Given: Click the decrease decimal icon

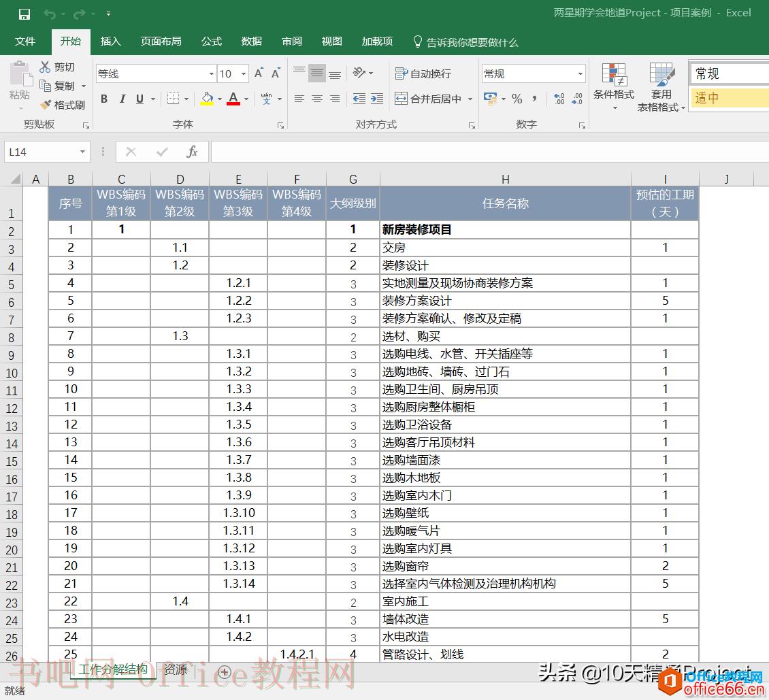Looking at the screenshot, I should (x=577, y=99).
